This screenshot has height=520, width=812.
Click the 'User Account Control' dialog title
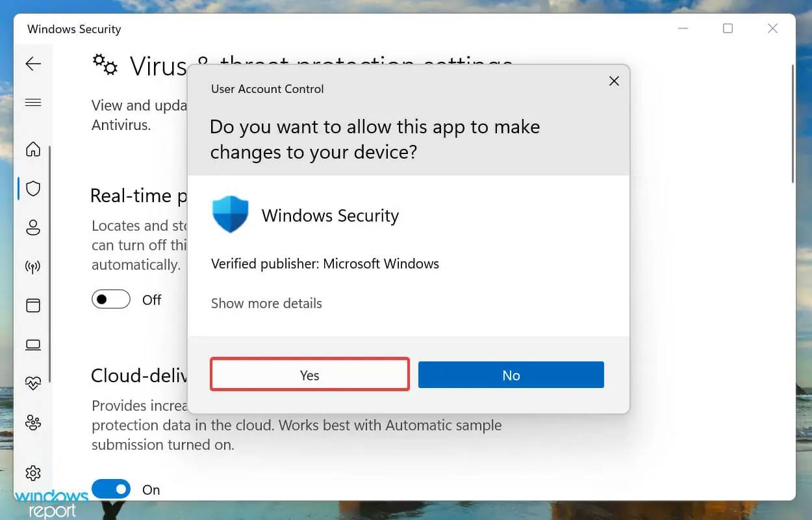point(267,89)
